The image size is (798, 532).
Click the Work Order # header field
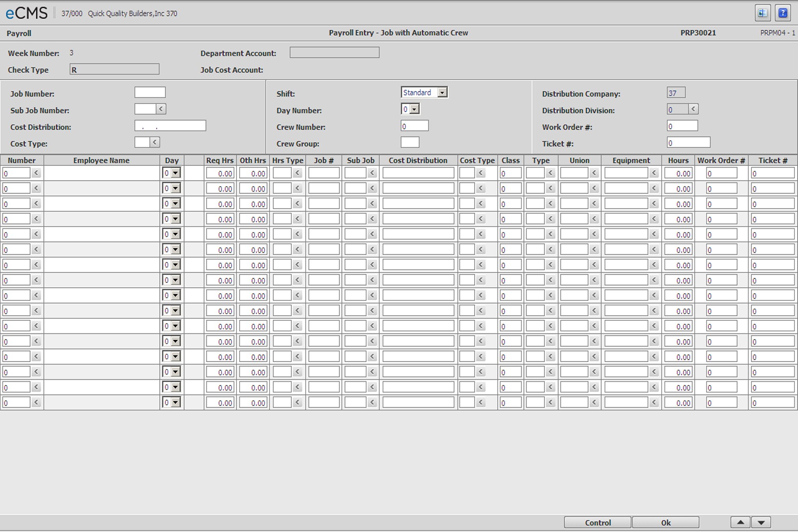coord(683,126)
